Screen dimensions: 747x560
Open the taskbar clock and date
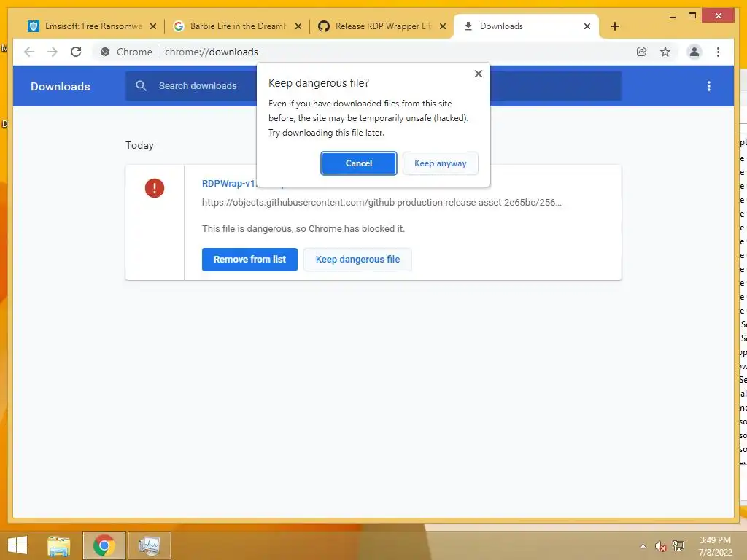pyautogui.click(x=715, y=546)
